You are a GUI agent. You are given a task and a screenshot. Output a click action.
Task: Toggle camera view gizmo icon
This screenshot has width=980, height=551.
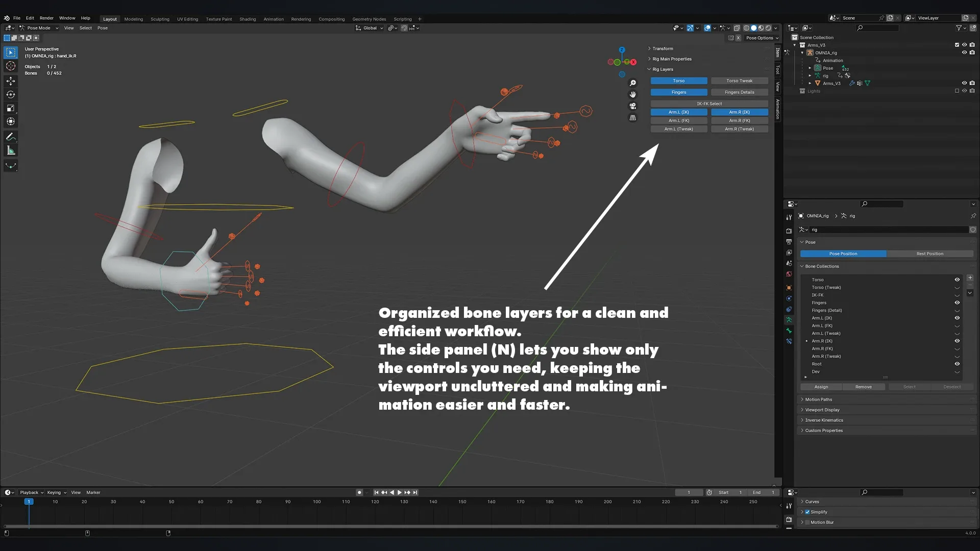click(632, 106)
